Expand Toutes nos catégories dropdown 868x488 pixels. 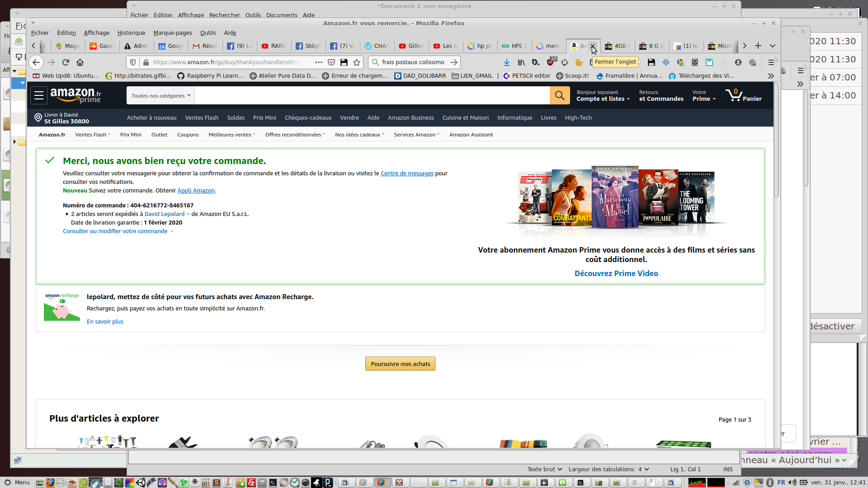click(x=161, y=95)
